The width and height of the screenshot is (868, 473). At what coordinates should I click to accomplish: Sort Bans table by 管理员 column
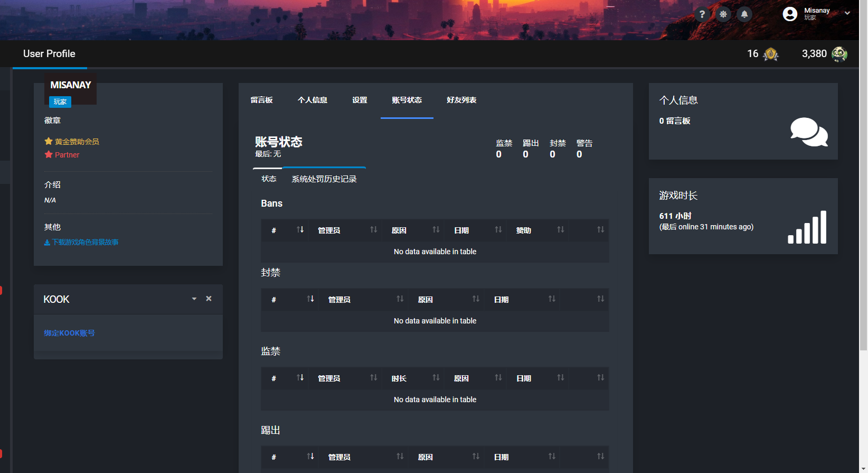tap(344, 230)
